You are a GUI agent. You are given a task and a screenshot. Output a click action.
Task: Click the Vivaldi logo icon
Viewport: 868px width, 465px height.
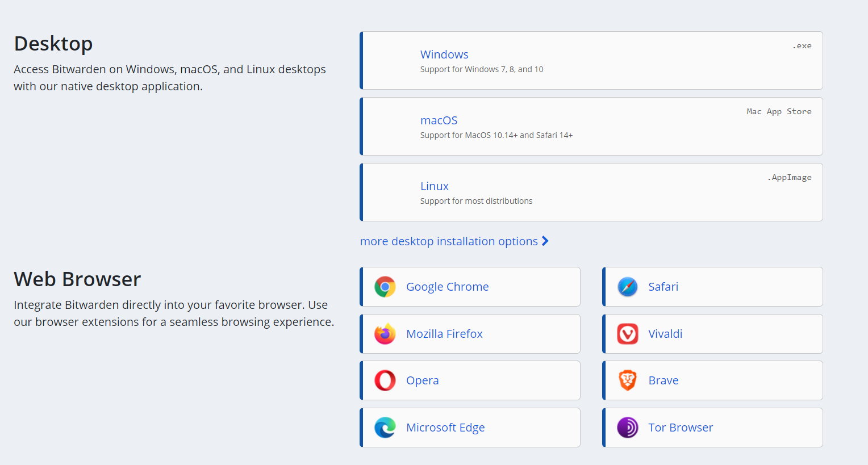coord(628,334)
